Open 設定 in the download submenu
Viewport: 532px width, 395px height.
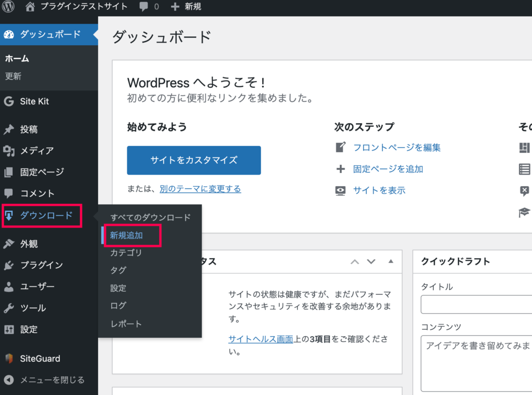click(118, 288)
